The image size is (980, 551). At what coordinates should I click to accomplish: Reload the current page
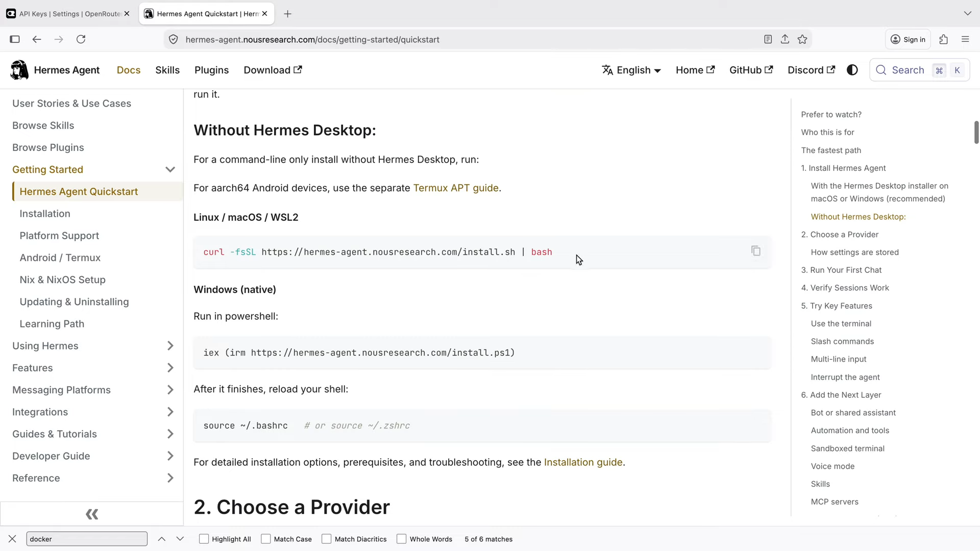pos(81,39)
